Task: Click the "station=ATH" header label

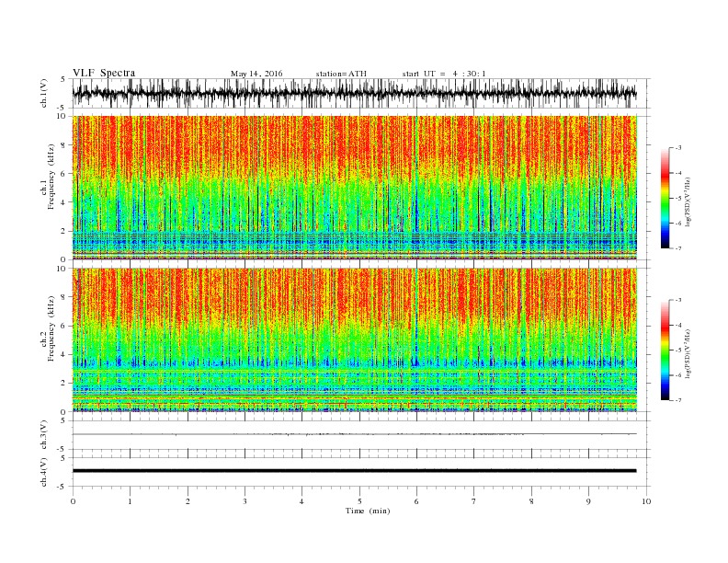Action: pos(341,74)
